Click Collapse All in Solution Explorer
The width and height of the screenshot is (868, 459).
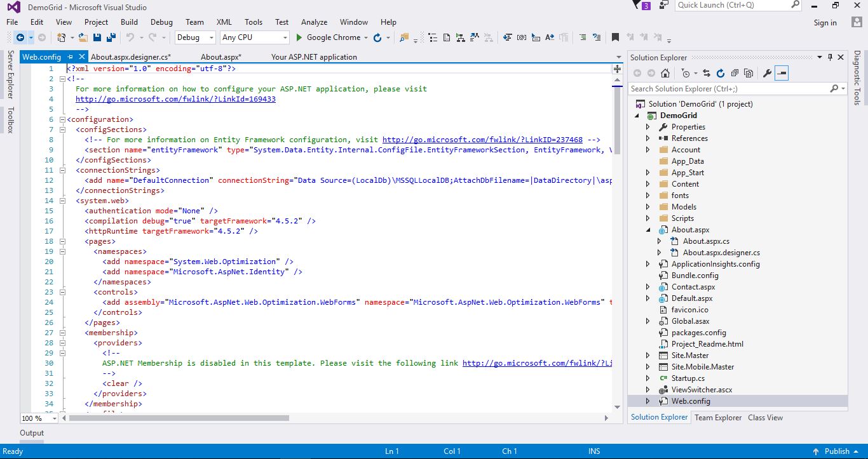coord(735,73)
